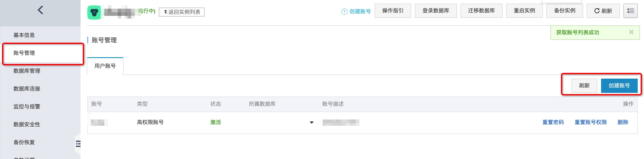Dismiss the 获取账号列表成功 notification
Image resolution: width=644 pixels, height=159 pixels.
[631, 32]
